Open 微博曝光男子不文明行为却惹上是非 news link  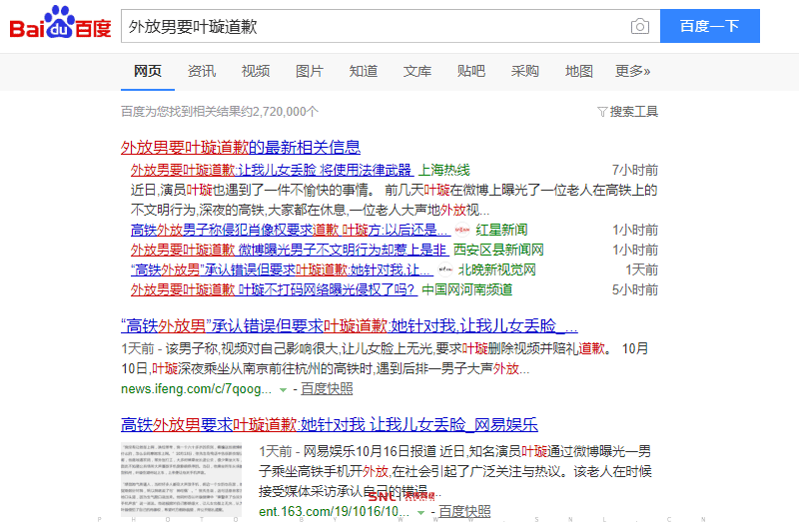click(290, 250)
